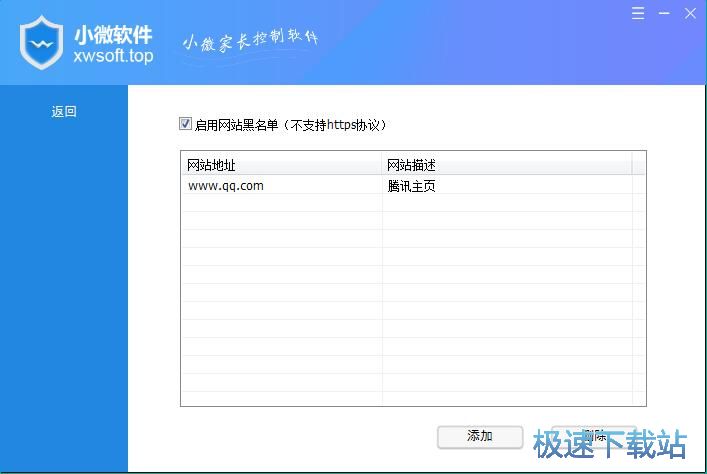This screenshot has width=707, height=474.
Task: Click the xwsoft.top website text
Action: pos(114,56)
